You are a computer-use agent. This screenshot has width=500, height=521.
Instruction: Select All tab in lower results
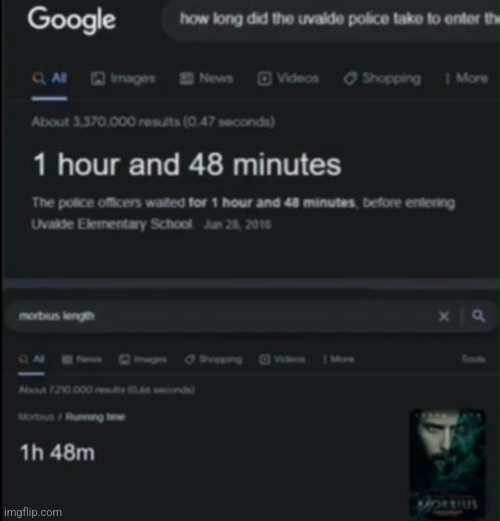click(32, 359)
